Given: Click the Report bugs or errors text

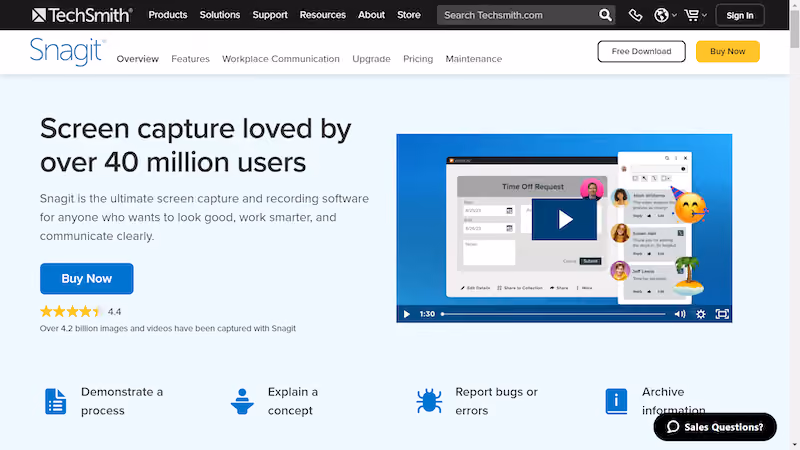Looking at the screenshot, I should pos(496,401).
